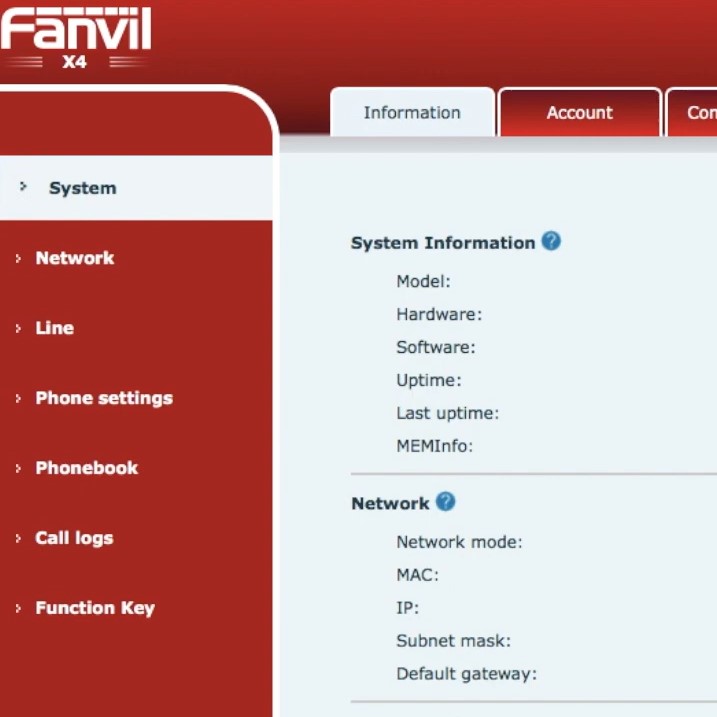Click the Model: label
This screenshot has width=717, height=717.
[423, 281]
